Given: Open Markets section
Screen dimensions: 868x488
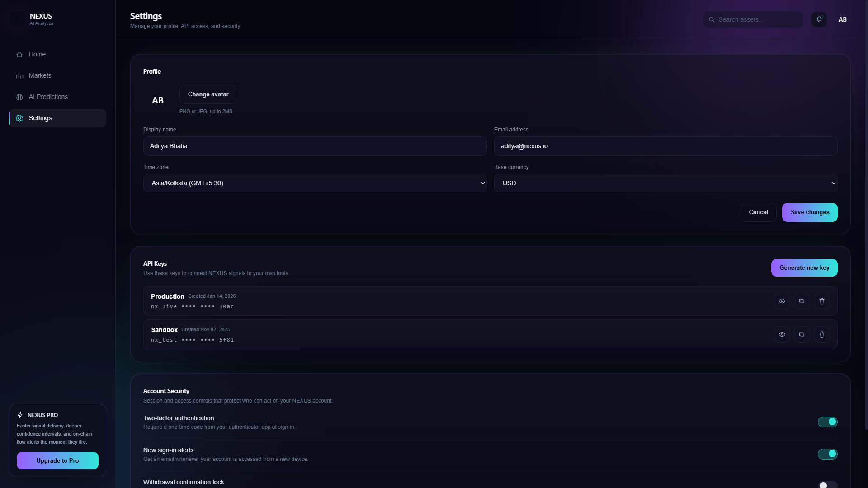Looking at the screenshot, I should [57, 76].
